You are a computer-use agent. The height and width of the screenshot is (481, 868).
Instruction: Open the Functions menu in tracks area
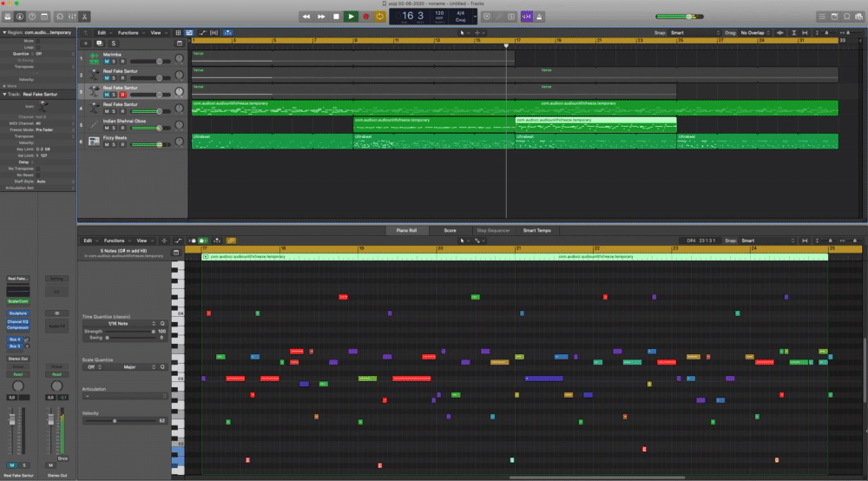coord(129,33)
